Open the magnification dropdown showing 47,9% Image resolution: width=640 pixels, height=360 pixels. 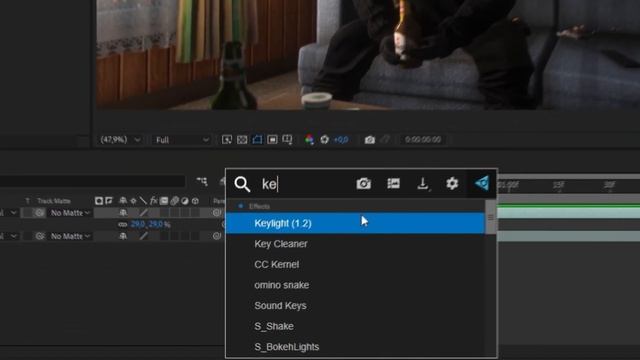[x=120, y=140]
